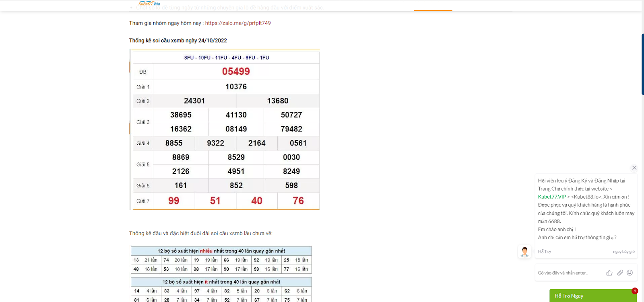This screenshot has width=644, height=302.
Task: Close the support chat popup
Action: pyautogui.click(x=634, y=168)
